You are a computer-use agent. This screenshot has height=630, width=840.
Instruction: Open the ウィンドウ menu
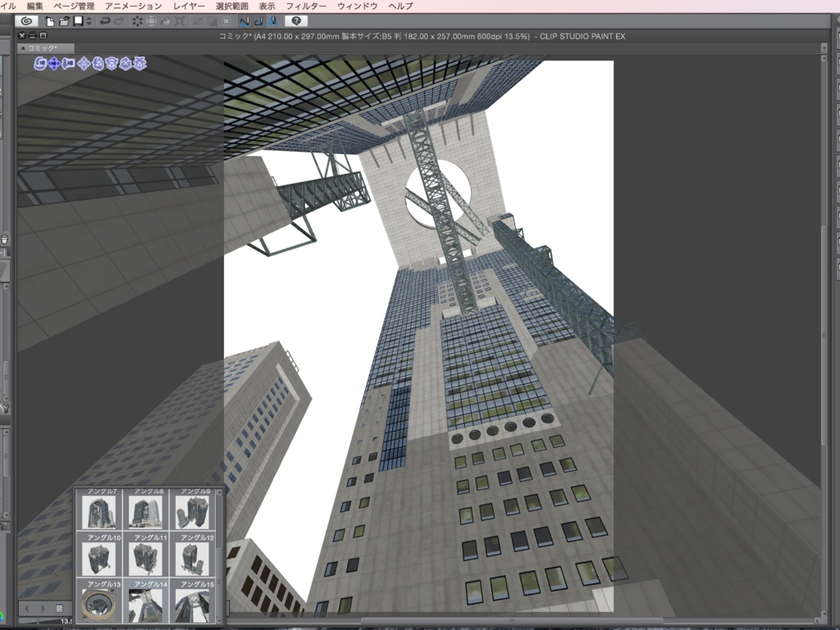(x=358, y=6)
